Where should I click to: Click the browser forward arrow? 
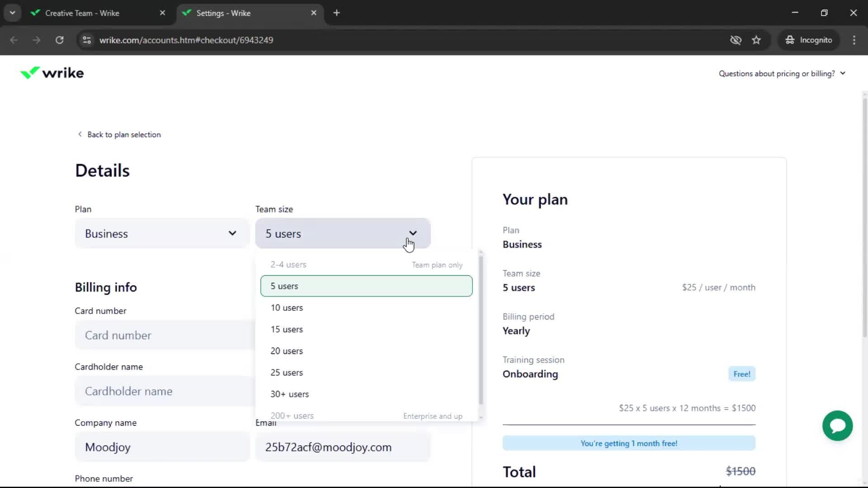coord(37,40)
